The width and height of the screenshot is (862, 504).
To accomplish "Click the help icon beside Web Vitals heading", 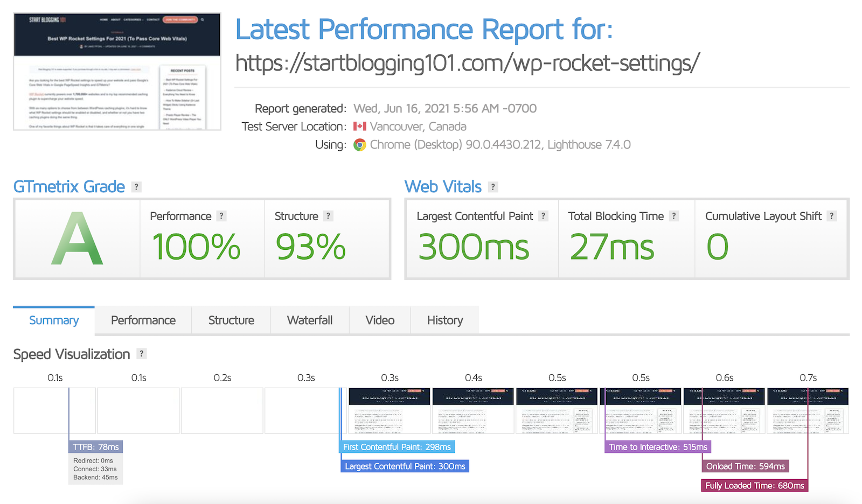I will point(493,187).
